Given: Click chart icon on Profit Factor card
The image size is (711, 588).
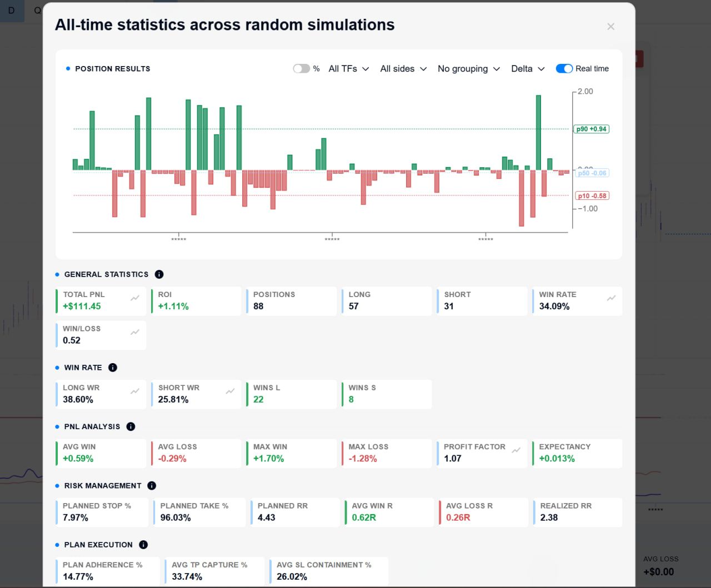Looking at the screenshot, I should point(516,450).
